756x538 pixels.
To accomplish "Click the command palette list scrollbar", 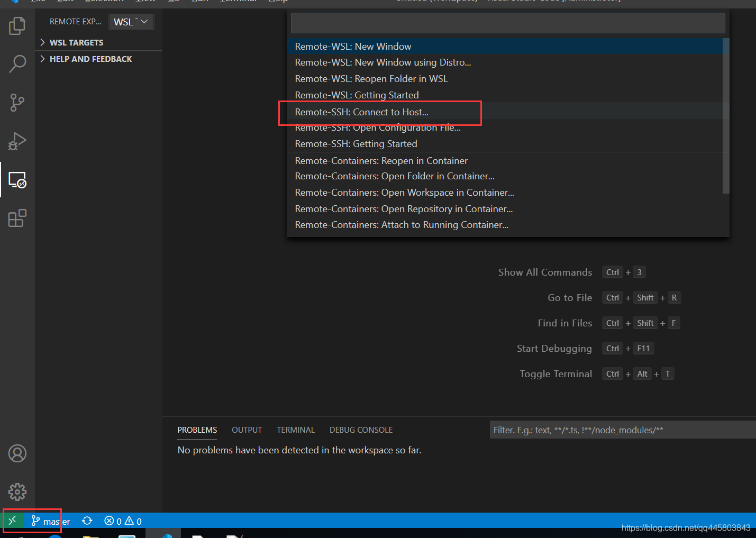I will pyautogui.click(x=726, y=115).
